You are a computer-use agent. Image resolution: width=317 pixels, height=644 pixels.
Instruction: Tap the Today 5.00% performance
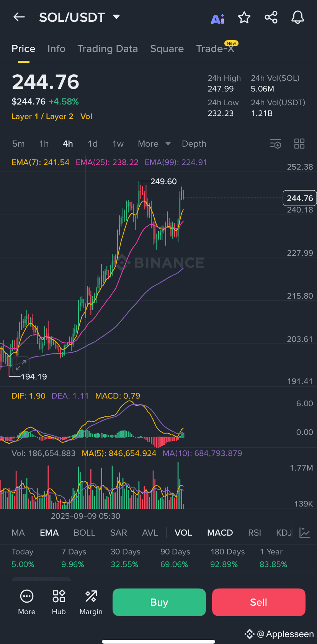tap(23, 558)
